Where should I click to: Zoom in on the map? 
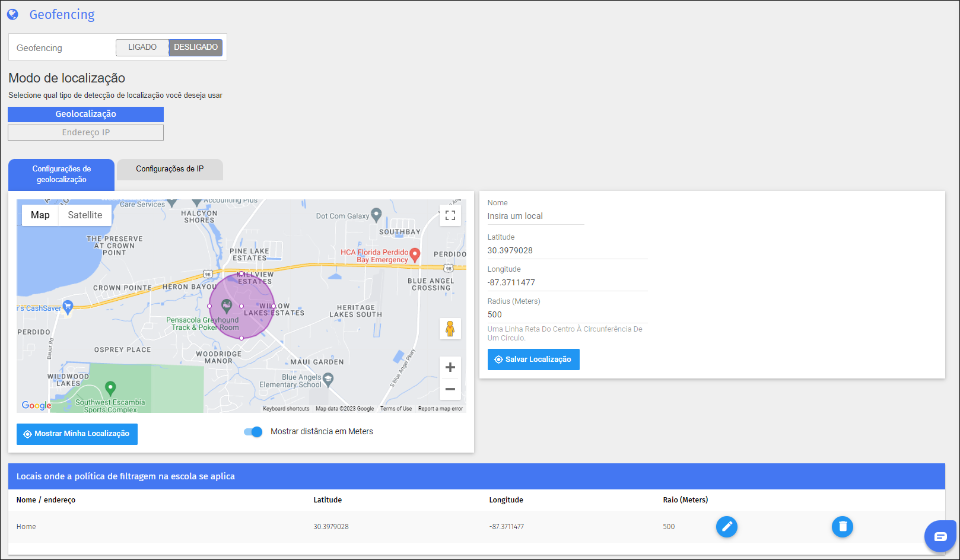(x=450, y=367)
